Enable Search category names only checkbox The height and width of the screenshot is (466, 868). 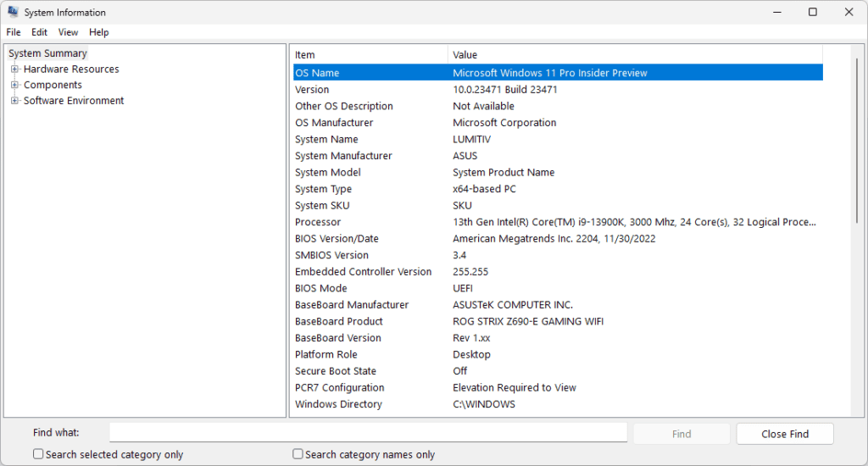click(x=298, y=454)
